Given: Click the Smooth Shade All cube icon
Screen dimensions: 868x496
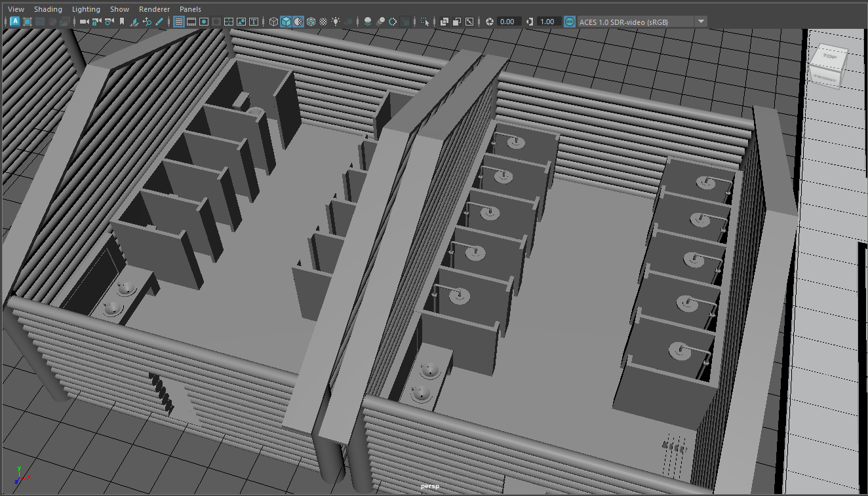Looking at the screenshot, I should pyautogui.click(x=286, y=22).
